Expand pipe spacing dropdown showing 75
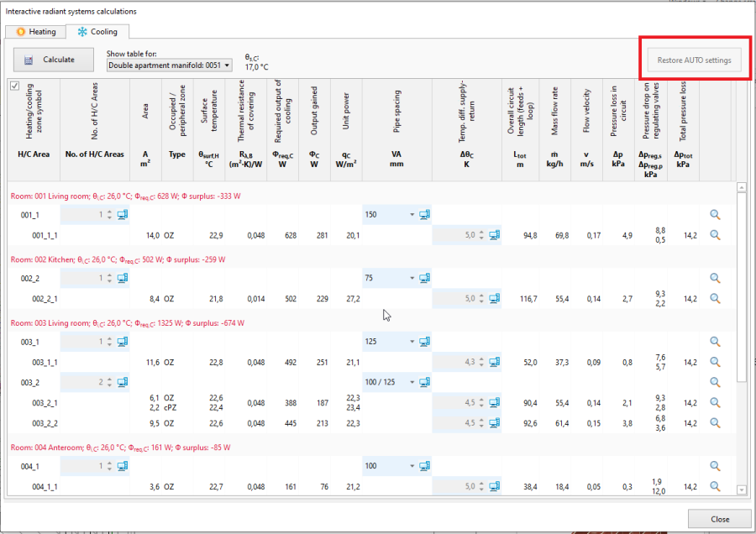 412,278
